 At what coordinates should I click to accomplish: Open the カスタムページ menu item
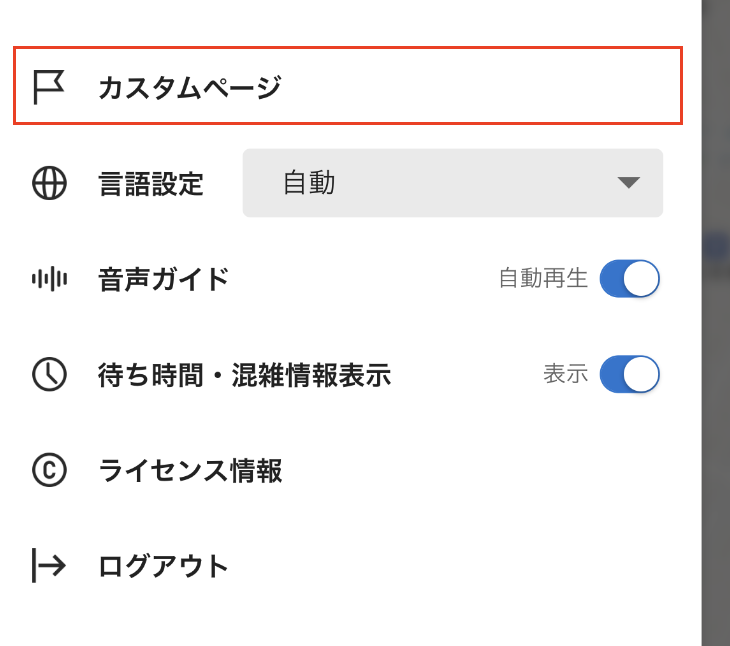(190, 87)
